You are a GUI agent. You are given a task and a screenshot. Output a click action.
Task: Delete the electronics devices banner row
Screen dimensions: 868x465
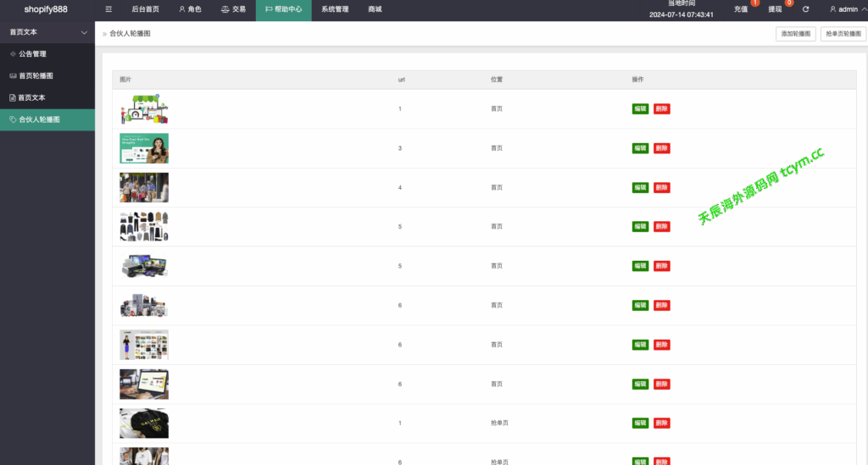[661, 266]
